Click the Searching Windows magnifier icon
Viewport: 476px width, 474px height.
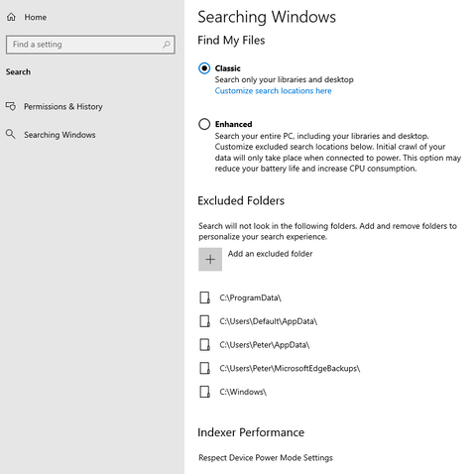click(11, 134)
